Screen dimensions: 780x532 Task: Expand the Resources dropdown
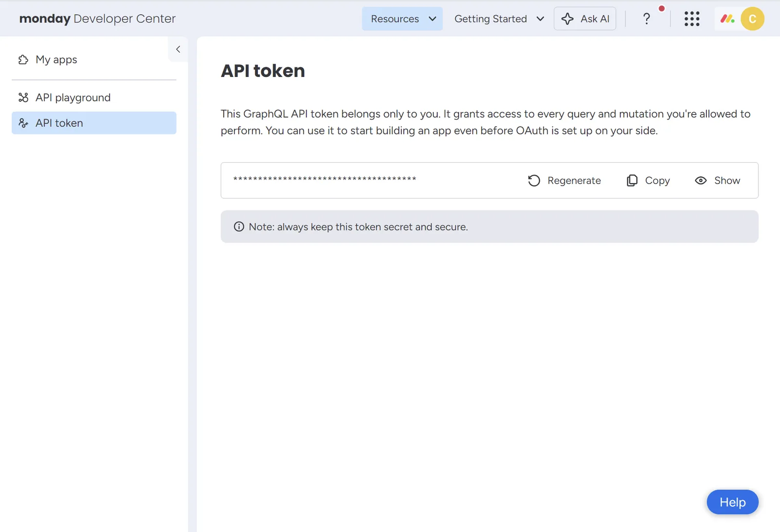tap(402, 19)
